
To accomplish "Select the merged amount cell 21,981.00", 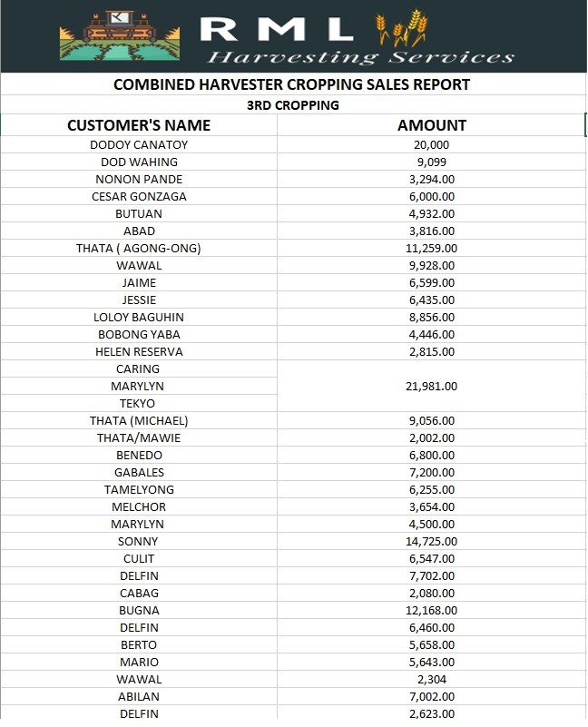I will click(x=431, y=387).
